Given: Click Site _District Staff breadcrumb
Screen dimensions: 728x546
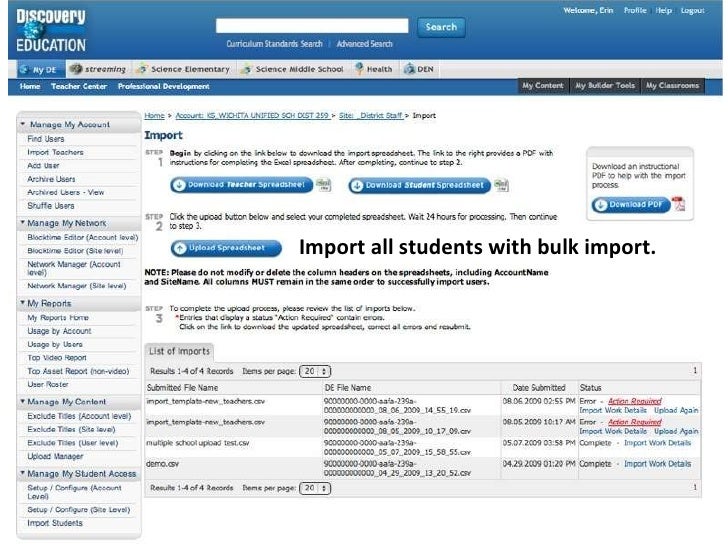Looking at the screenshot, I should tap(370, 116).
